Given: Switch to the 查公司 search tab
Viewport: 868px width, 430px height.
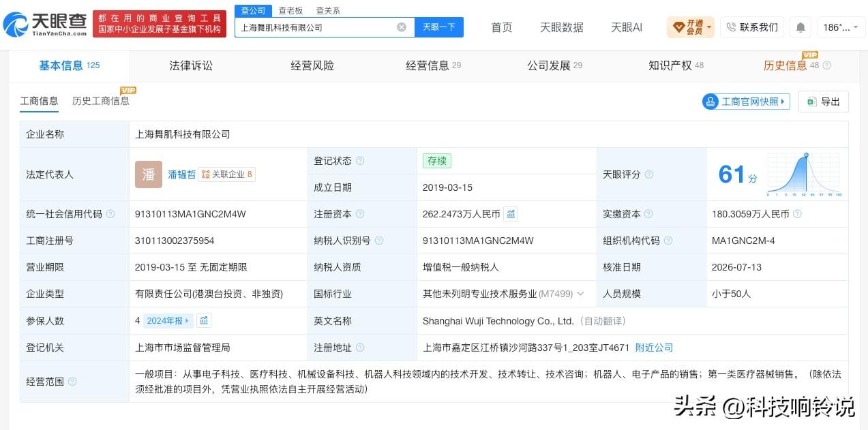Looking at the screenshot, I should click(x=253, y=10).
